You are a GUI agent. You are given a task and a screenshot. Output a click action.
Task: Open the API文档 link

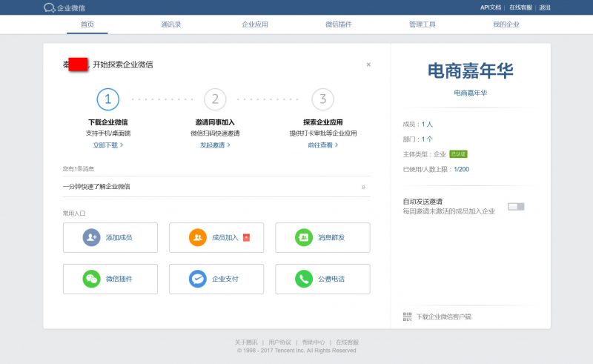[x=491, y=7]
